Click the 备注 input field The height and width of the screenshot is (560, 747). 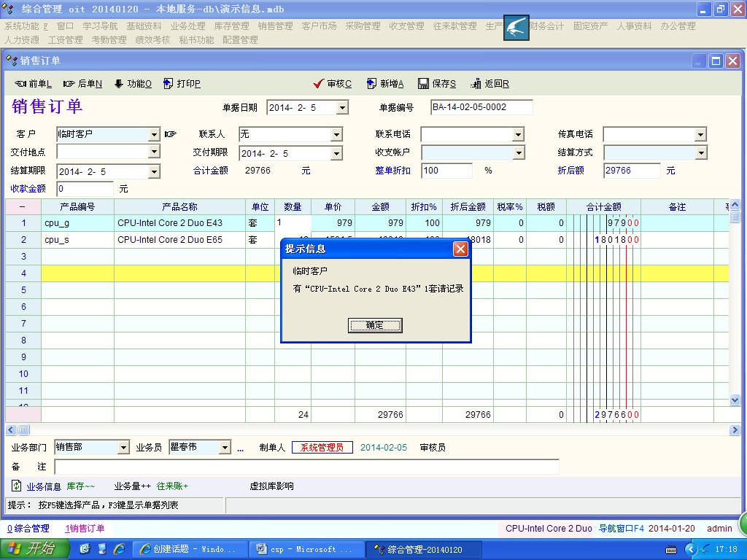(306, 467)
